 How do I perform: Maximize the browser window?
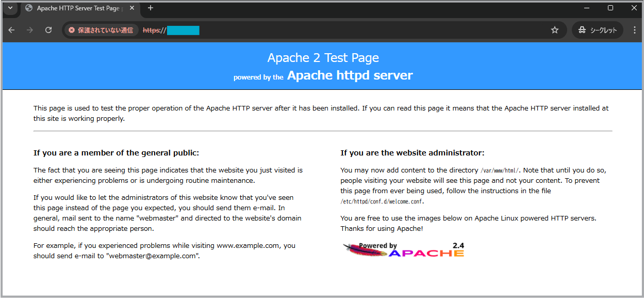pyautogui.click(x=610, y=8)
